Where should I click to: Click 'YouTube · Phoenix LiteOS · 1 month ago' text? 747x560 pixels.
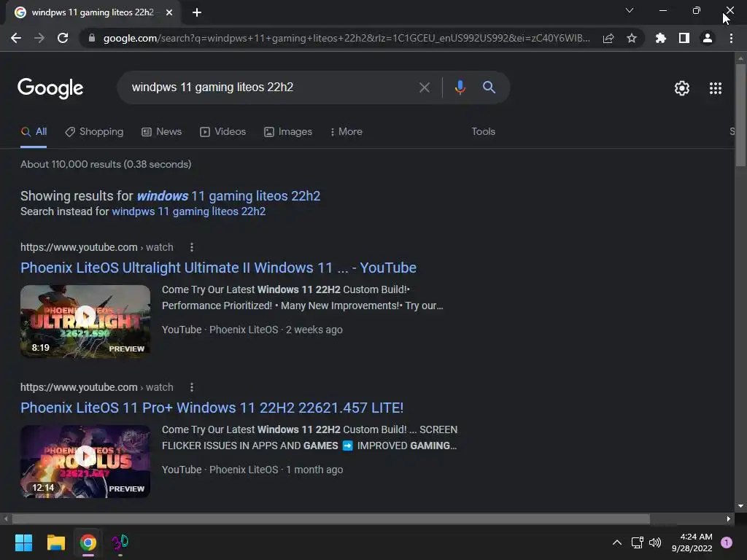tap(252, 470)
